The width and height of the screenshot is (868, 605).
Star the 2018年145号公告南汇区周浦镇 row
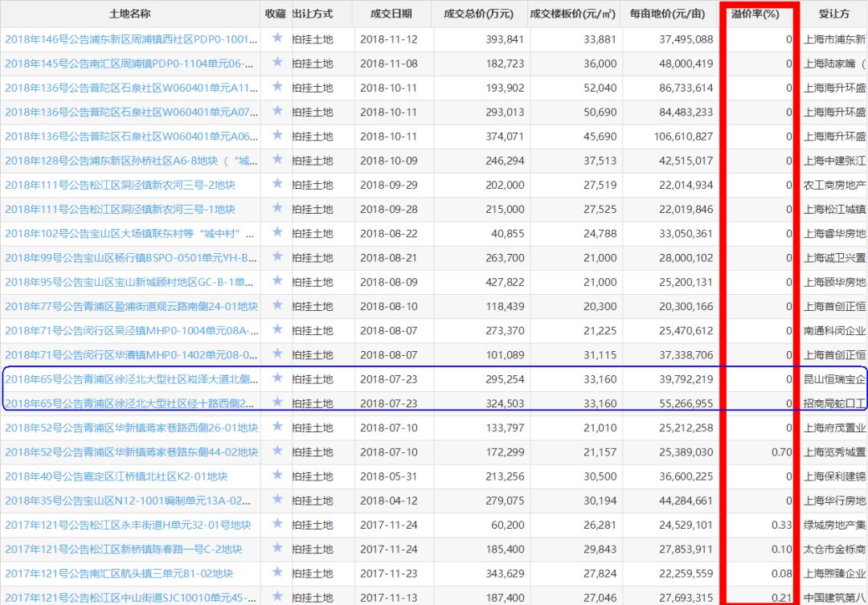pos(277,62)
